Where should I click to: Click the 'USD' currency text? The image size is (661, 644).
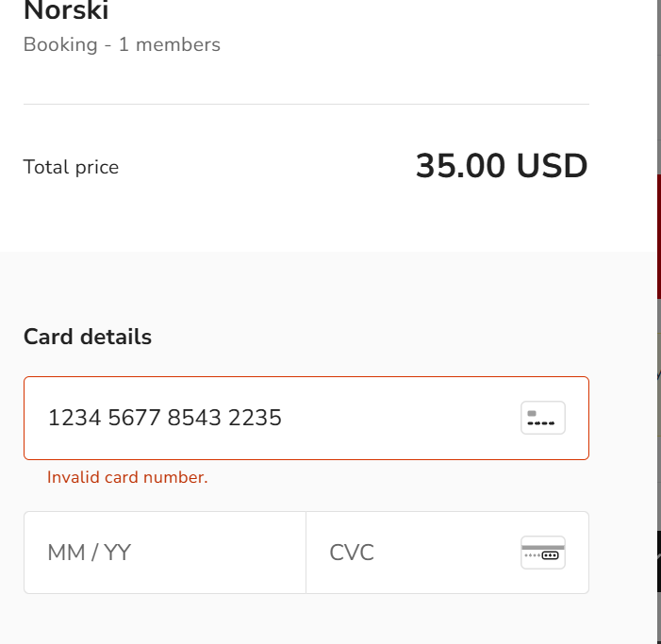(x=552, y=166)
